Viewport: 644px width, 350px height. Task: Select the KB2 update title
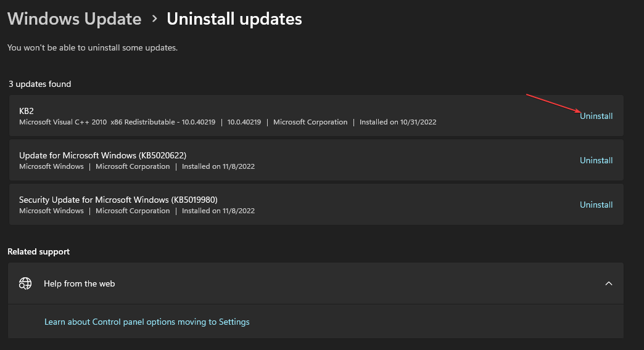point(27,111)
